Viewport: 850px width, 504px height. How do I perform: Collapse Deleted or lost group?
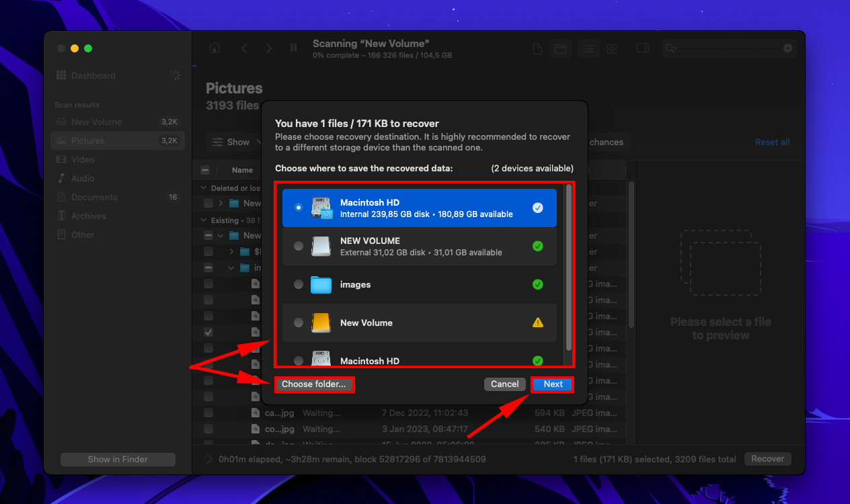coord(204,188)
